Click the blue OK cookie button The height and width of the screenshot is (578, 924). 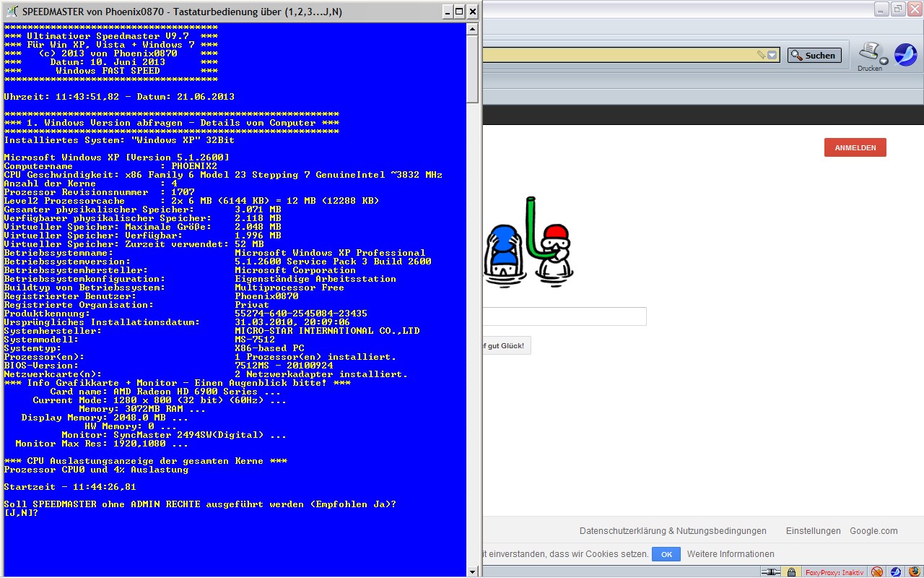[666, 554]
